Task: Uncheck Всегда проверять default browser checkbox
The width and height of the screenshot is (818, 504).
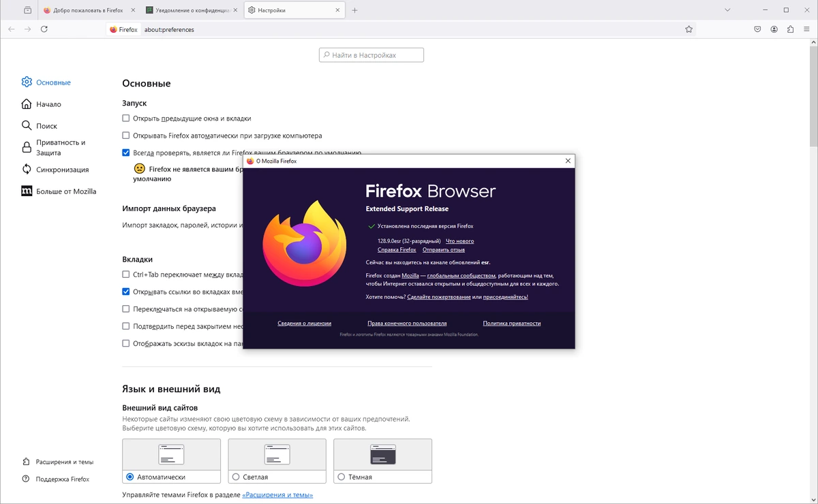Action: pyautogui.click(x=125, y=153)
